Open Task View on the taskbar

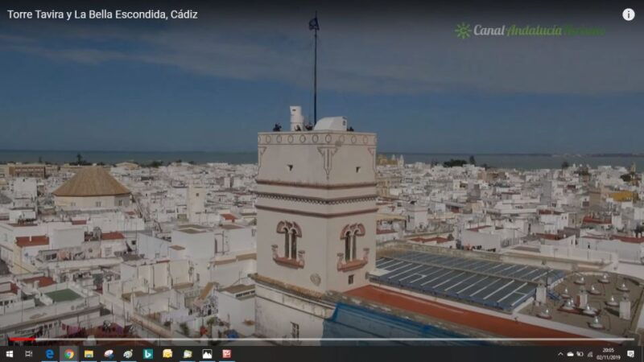[x=29, y=354]
